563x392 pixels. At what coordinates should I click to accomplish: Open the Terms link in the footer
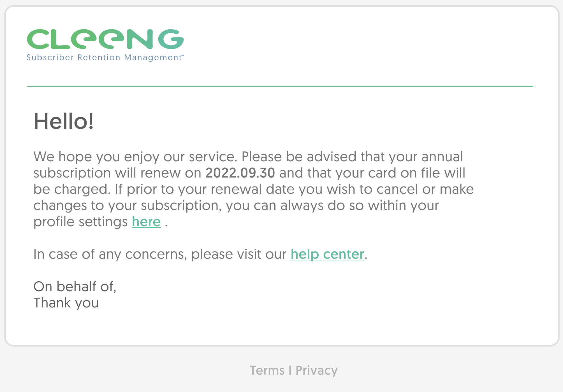coord(267,370)
